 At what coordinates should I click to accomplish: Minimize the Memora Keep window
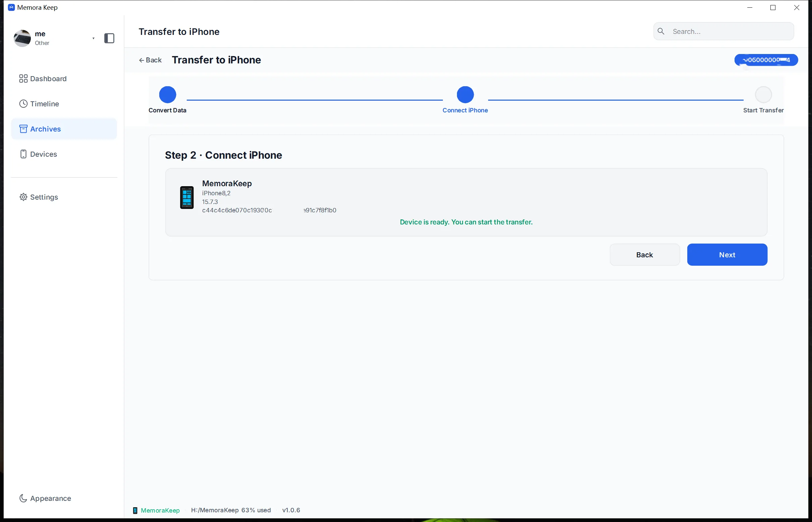750,7
